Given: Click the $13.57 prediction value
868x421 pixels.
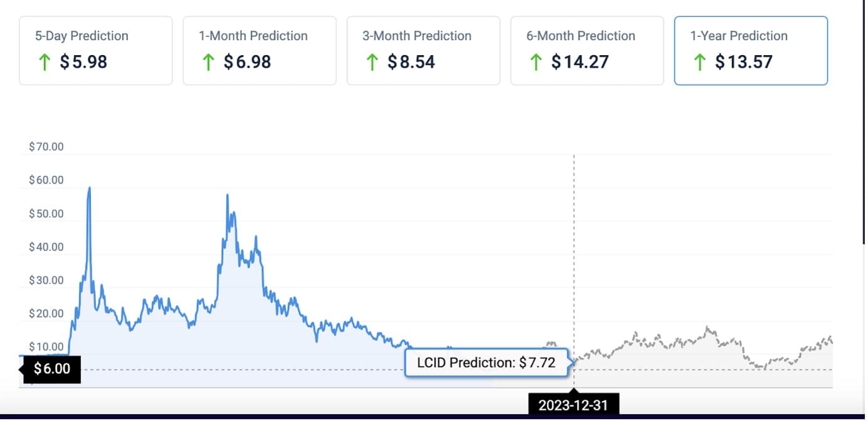Looking at the screenshot, I should (744, 62).
